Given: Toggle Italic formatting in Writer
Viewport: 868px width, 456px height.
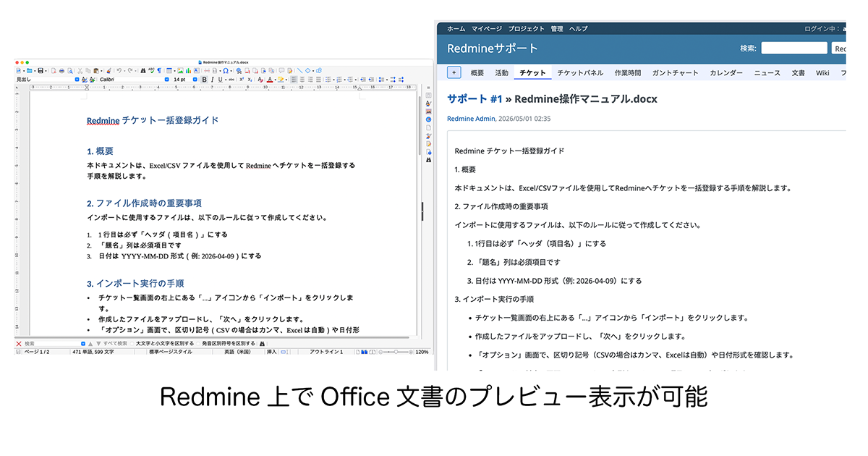Looking at the screenshot, I should pos(213,80).
